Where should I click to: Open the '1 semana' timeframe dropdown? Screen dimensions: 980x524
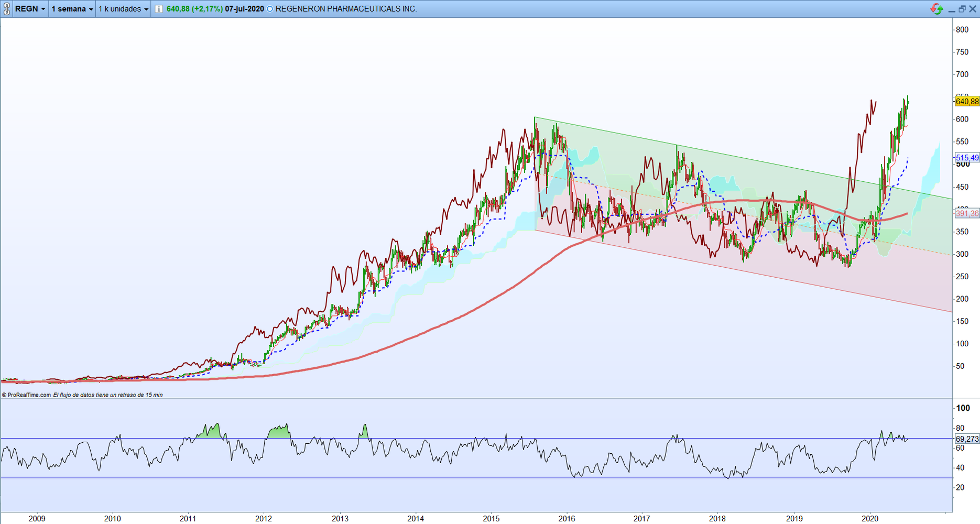pos(72,9)
